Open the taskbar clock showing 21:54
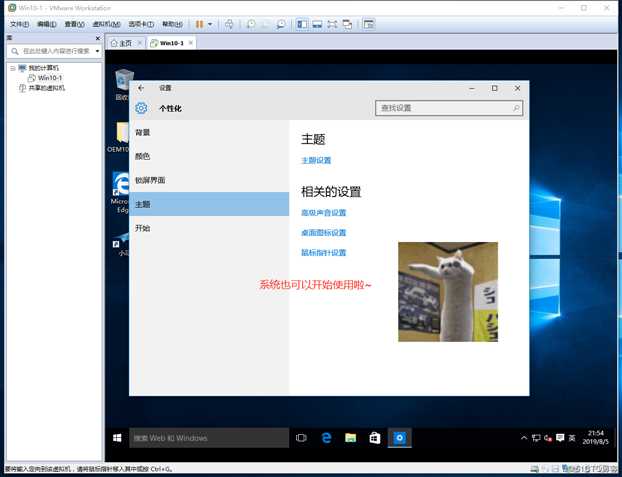 pos(595,437)
